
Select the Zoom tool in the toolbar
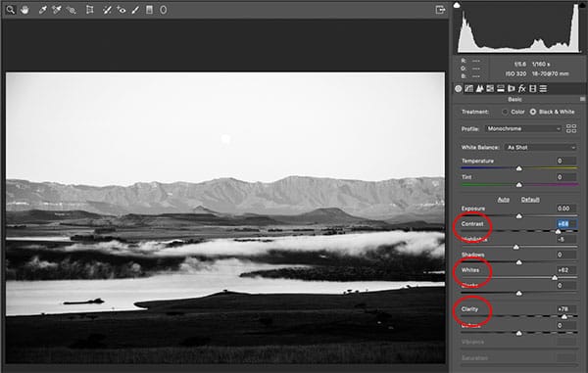click(11, 10)
